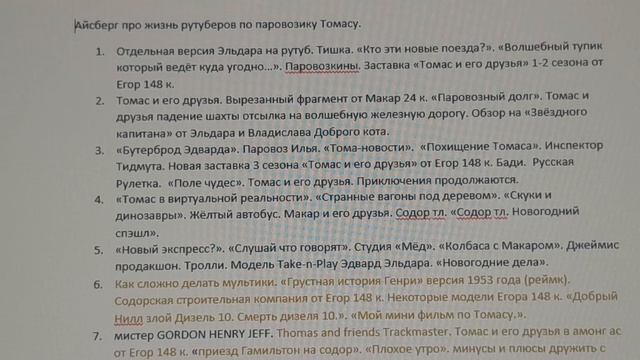The width and height of the screenshot is (640, 360).
Task: Click phrase "«Бутерброд Эдварда»"
Action: [x=178, y=149]
